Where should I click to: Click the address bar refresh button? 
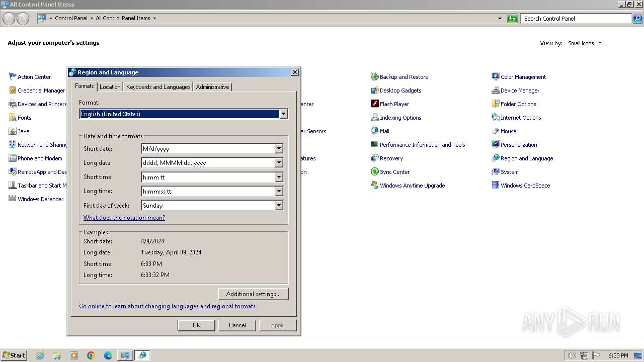coord(512,19)
